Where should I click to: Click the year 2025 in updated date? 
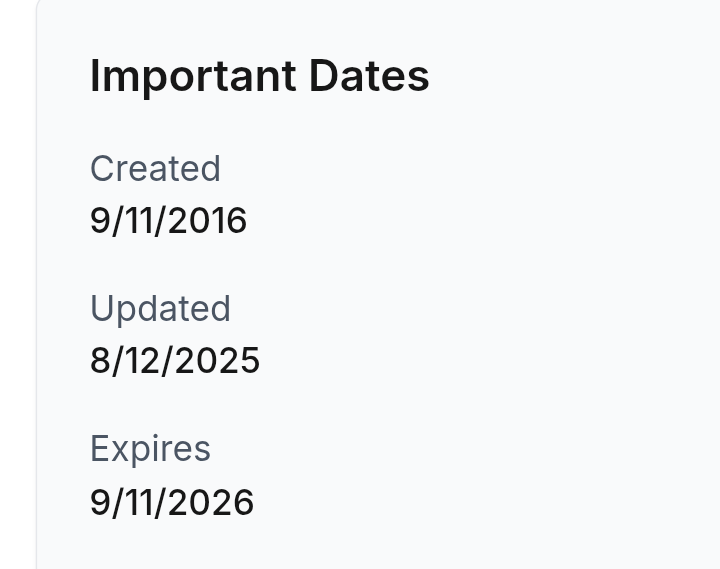click(217, 361)
